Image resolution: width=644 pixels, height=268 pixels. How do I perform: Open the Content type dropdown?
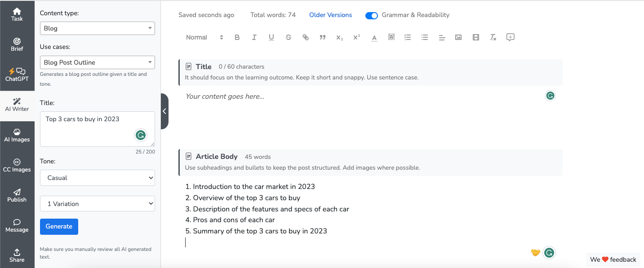[97, 28]
